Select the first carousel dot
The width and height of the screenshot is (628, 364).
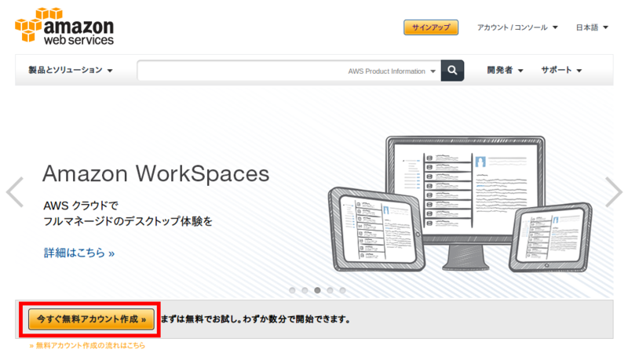tap(292, 290)
